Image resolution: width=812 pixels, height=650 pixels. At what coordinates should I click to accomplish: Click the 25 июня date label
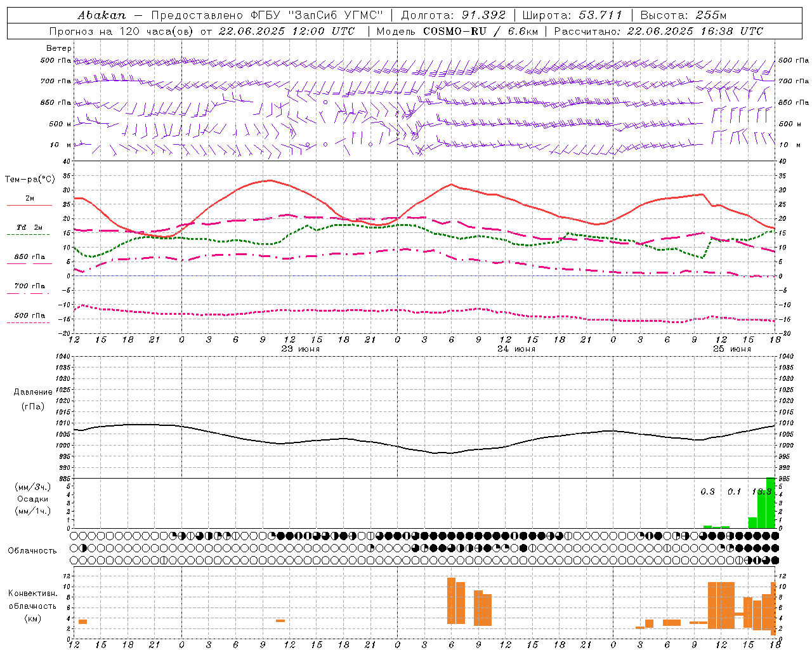[x=731, y=349]
